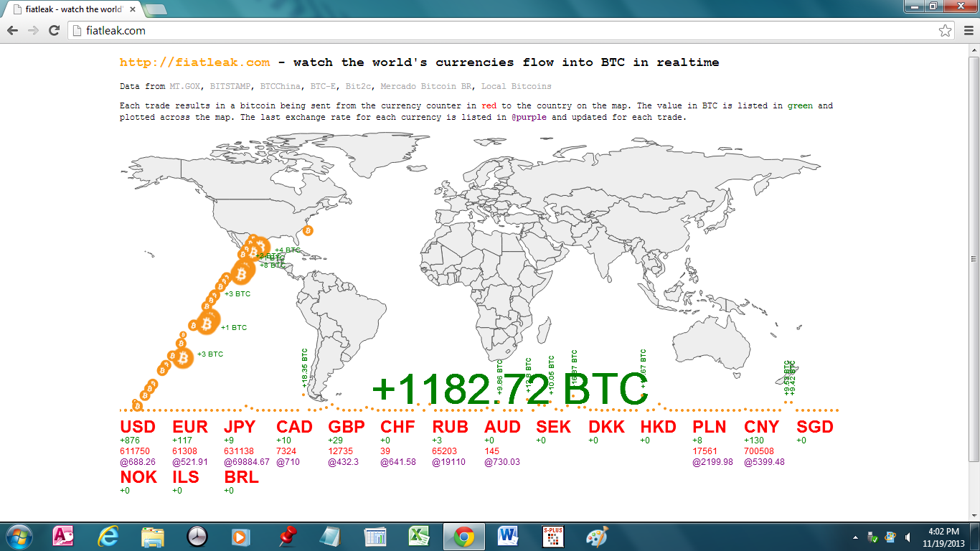980x551 pixels.
Task: Click the browser forward arrow
Action: pos(33,31)
